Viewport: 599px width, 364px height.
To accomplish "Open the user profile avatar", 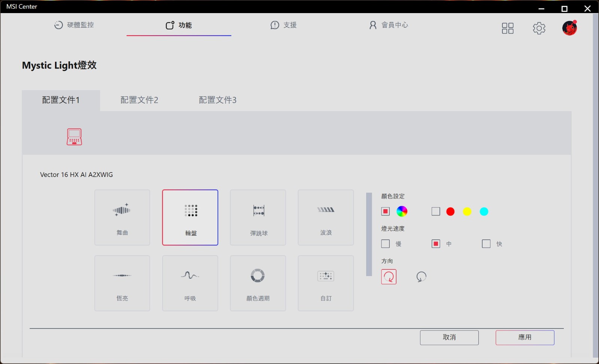I will point(569,28).
